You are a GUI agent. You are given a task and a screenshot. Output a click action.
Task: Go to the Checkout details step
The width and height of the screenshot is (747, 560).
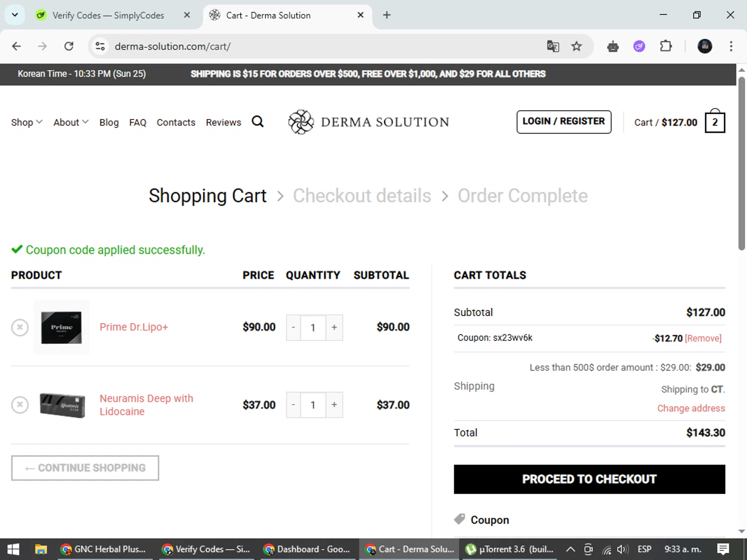[362, 196]
